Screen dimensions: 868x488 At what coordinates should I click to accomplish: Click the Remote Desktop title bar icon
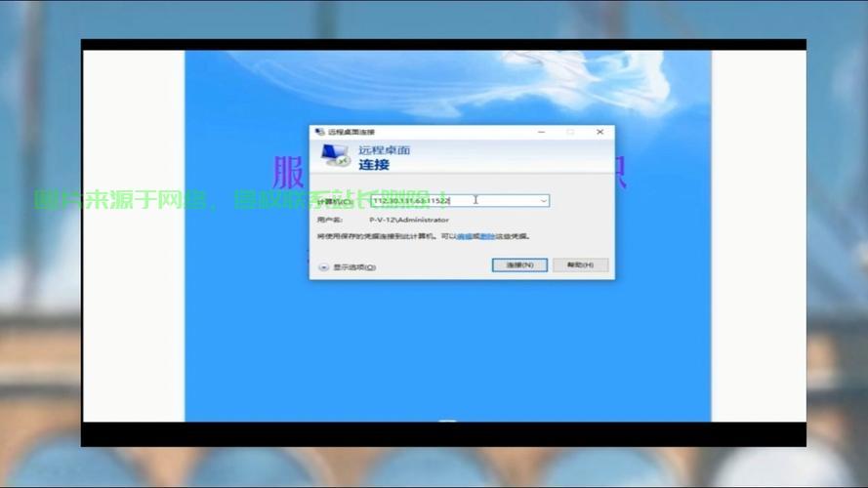319,132
